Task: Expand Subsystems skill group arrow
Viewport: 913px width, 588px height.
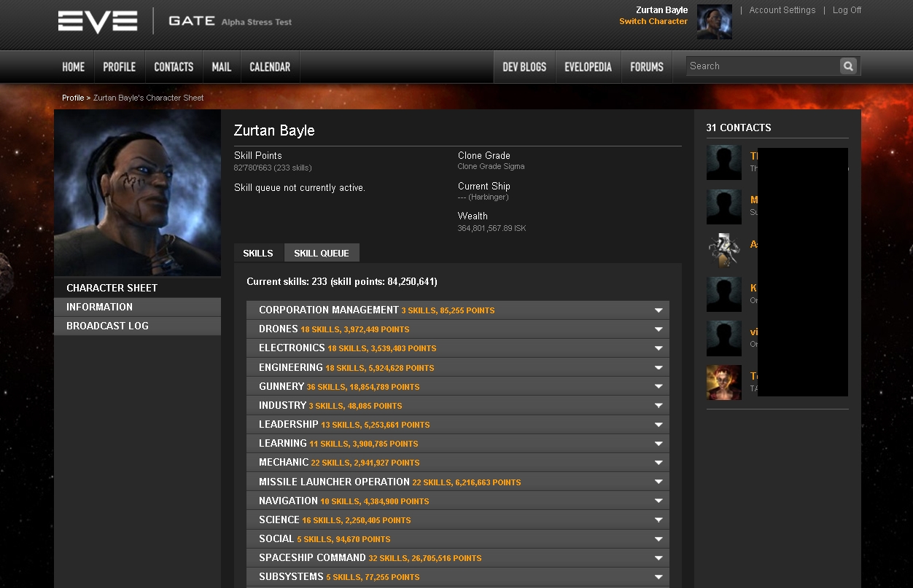Action: click(x=658, y=577)
